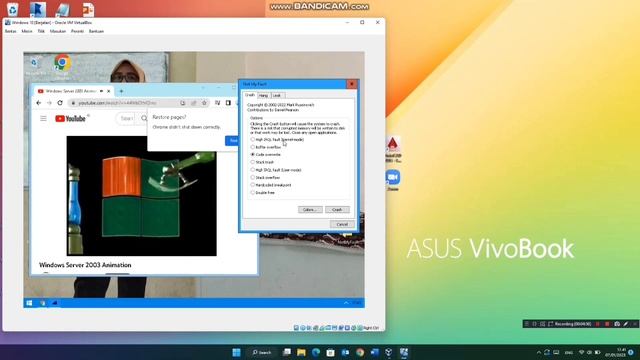Show hidden icons in VM taskbar tray
640x360 pixels.
[346, 303]
